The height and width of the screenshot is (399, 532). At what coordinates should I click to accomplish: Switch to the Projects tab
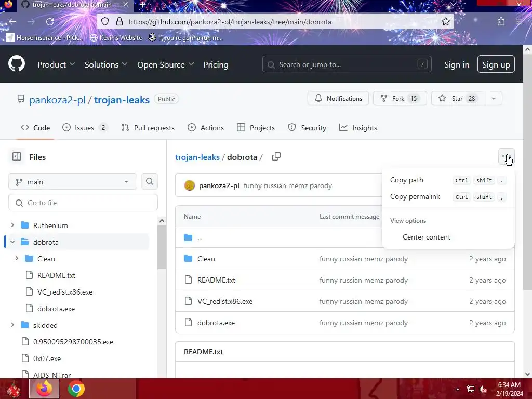click(256, 128)
